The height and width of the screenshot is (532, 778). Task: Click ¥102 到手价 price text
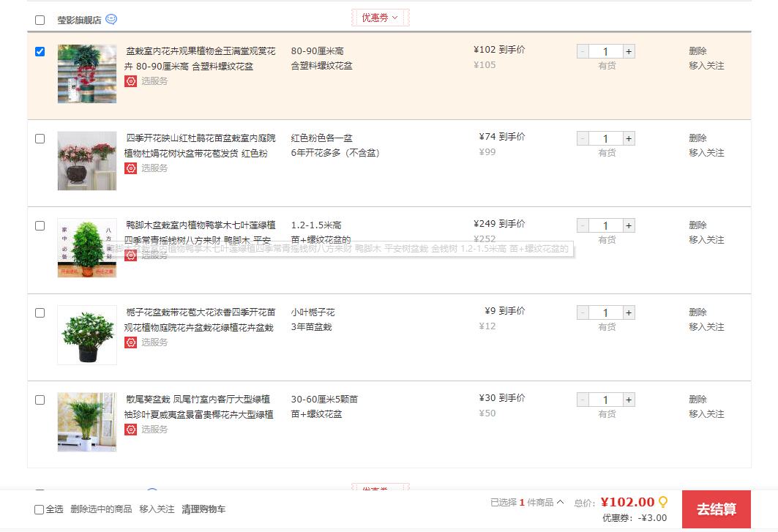499,50
